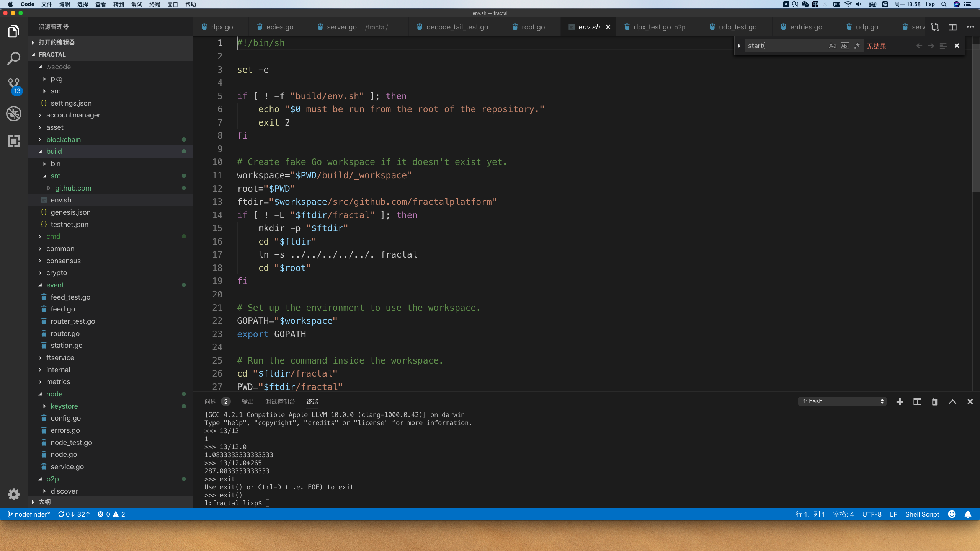Switch to the rlpx.go tab

(x=222, y=27)
